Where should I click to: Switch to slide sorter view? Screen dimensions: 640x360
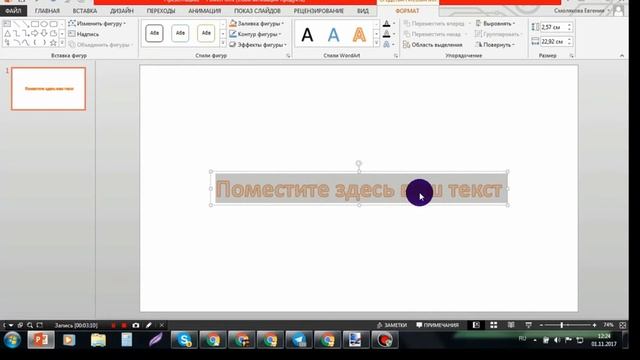493,325
